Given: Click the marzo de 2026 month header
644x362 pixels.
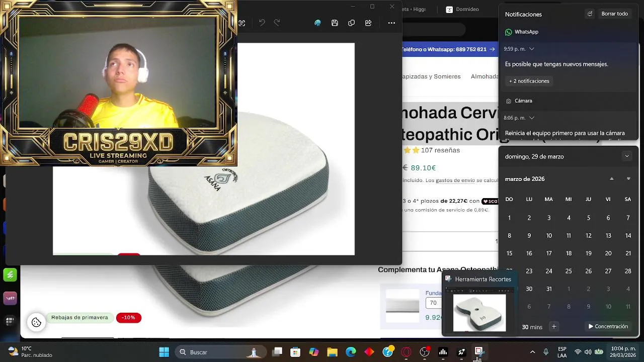Looking at the screenshot, I should [x=525, y=179].
